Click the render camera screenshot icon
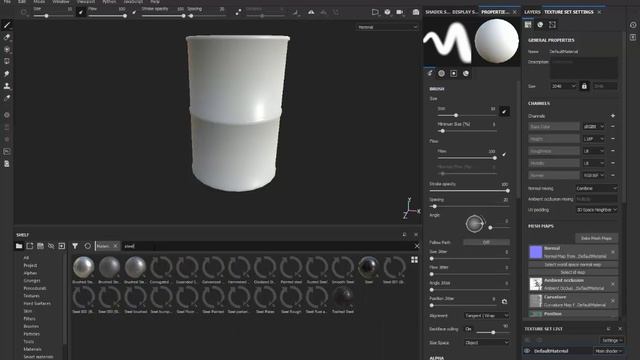 [416, 12]
